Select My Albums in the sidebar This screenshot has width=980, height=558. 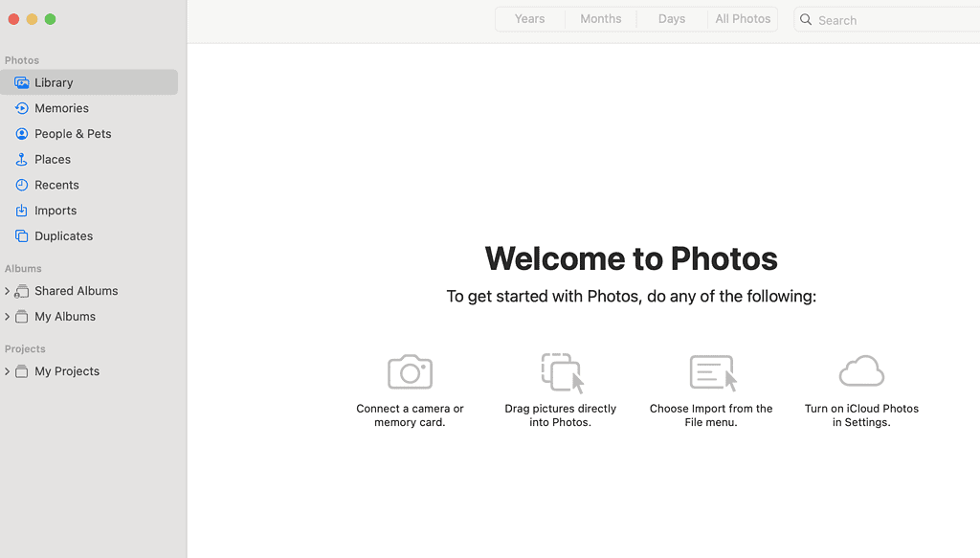pos(65,317)
